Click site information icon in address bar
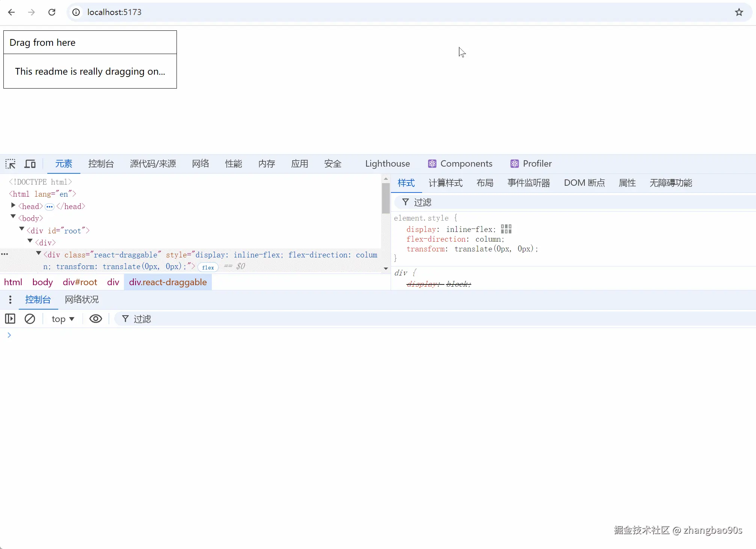The width and height of the screenshot is (756, 549). pyautogui.click(x=76, y=12)
